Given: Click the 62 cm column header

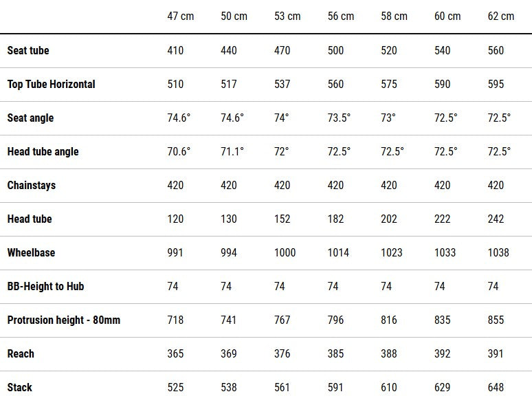Looking at the screenshot, I should [501, 16].
